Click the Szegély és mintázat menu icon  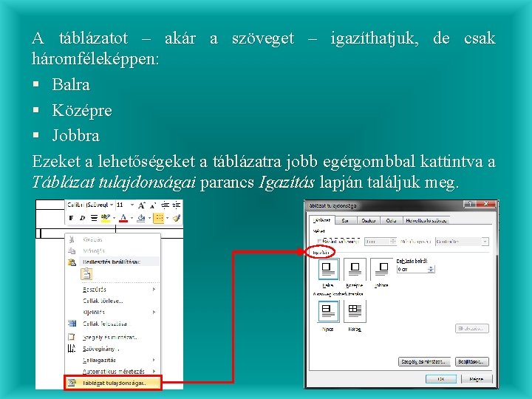pos(71,337)
